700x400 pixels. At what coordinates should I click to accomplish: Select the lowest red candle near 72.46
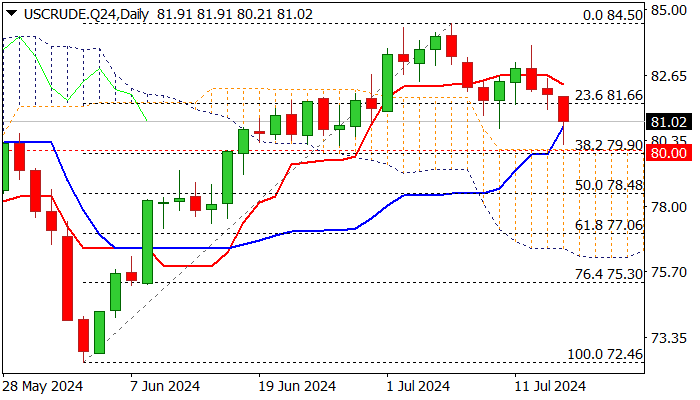click(83, 335)
